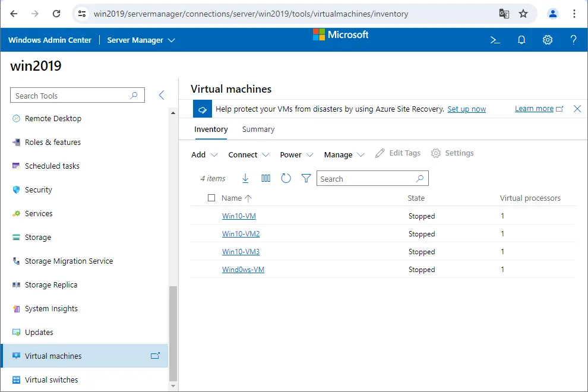Click the Azure Site Recovery banner icon
This screenshot has height=392, width=588.
[x=203, y=109]
